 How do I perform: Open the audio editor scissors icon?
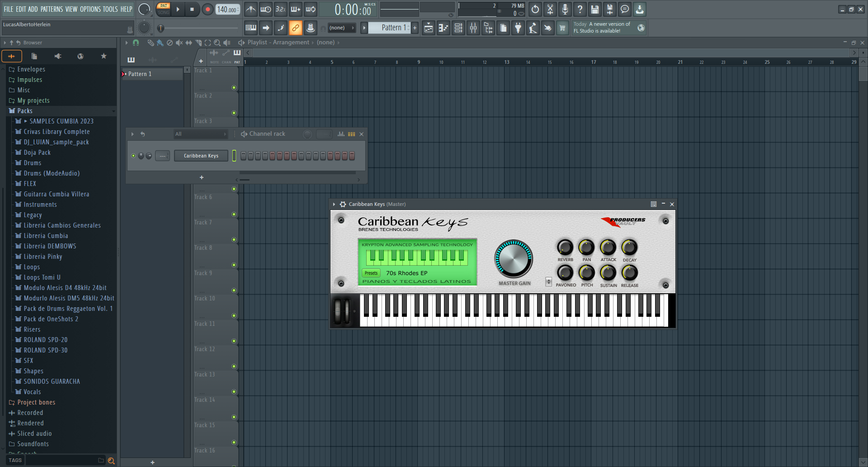click(x=550, y=9)
